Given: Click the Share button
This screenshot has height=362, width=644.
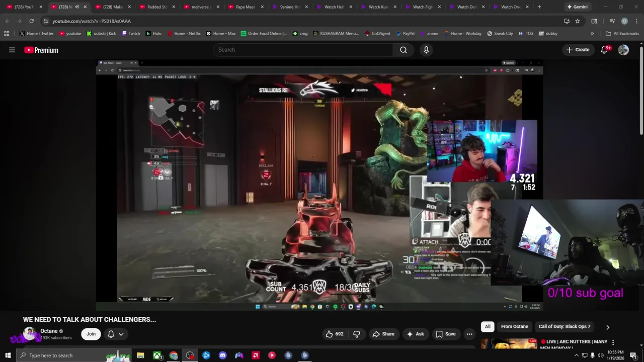Looking at the screenshot, I should [383, 334].
